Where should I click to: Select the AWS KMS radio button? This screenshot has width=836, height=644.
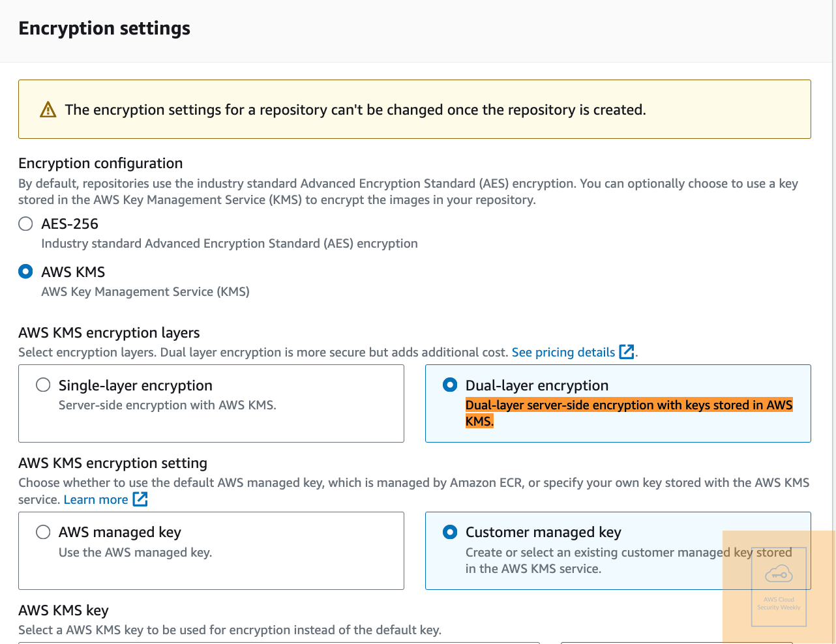pyautogui.click(x=25, y=272)
